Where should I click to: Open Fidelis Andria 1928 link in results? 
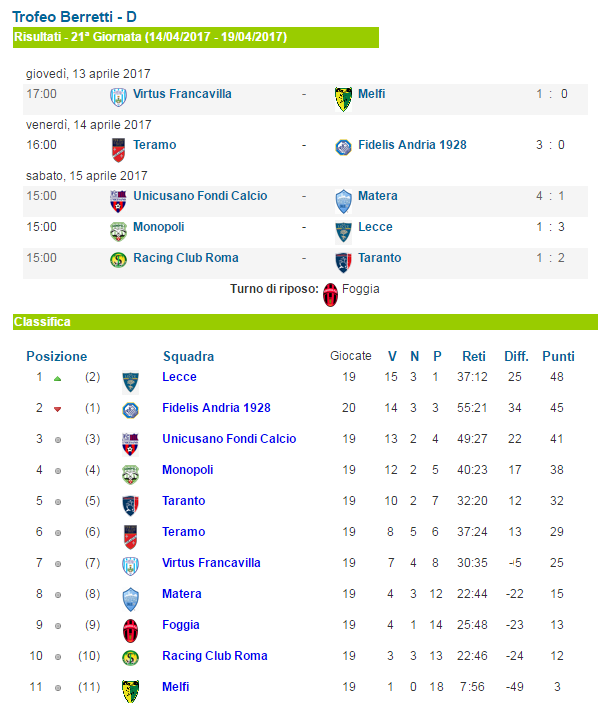click(x=412, y=145)
